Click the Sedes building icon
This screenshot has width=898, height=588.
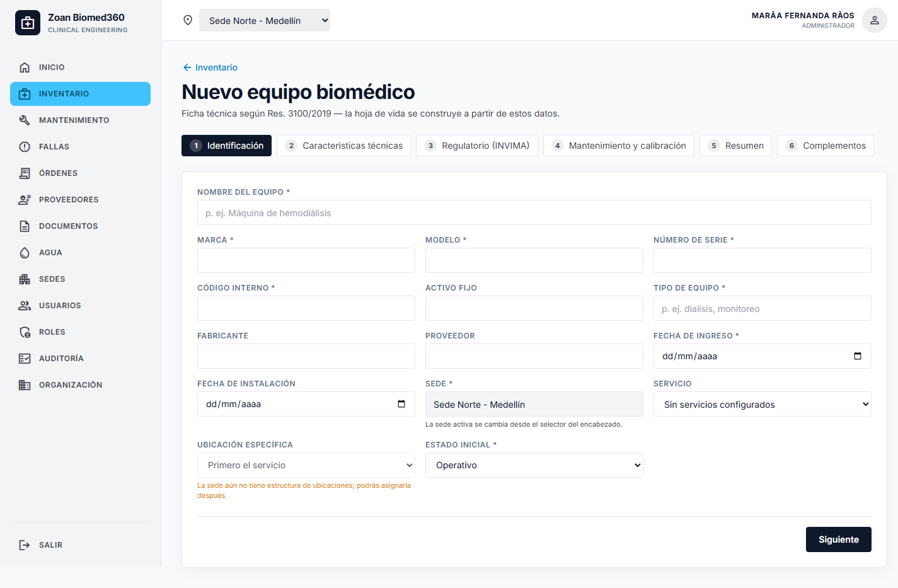tap(25, 279)
